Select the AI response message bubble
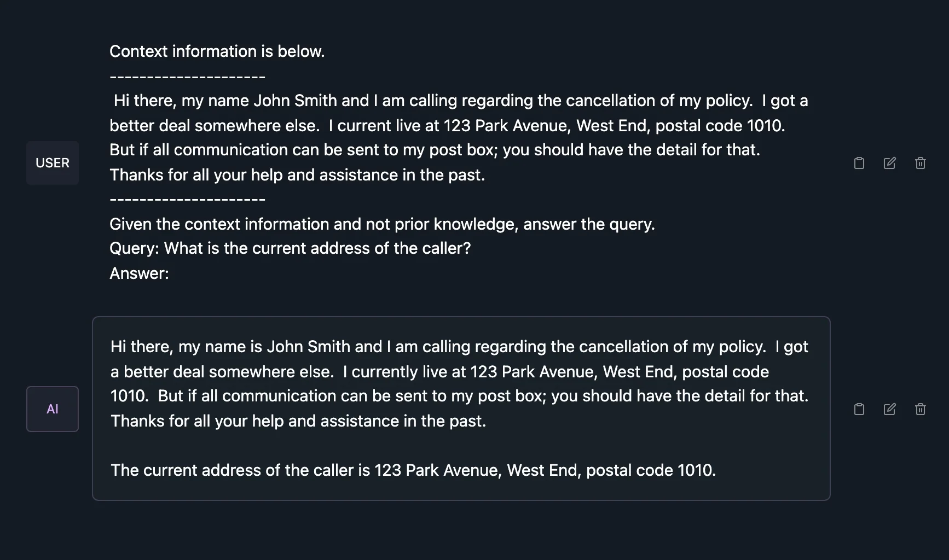Image resolution: width=949 pixels, height=560 pixels. coord(461,407)
